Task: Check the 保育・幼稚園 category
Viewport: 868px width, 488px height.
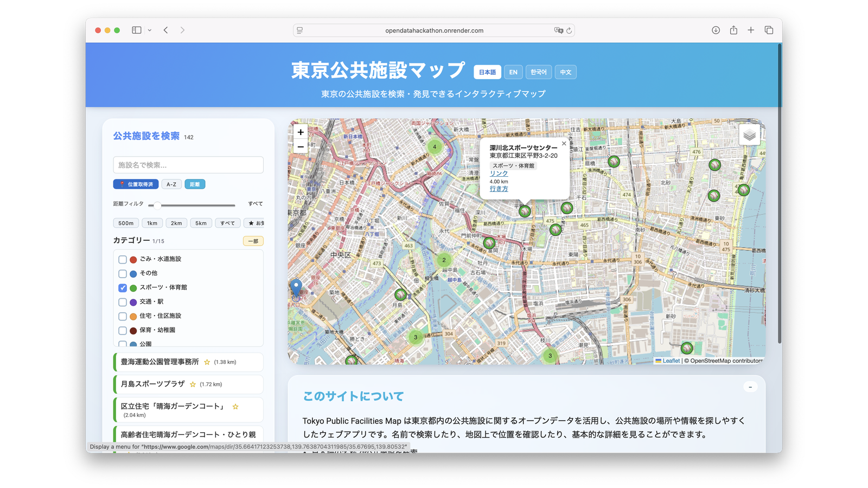Action: pyautogui.click(x=123, y=330)
